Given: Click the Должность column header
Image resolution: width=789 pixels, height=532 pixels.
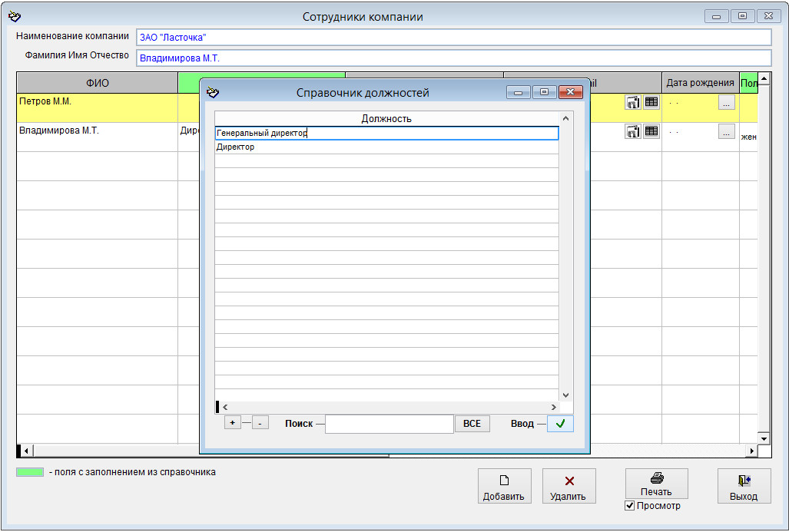Looking at the screenshot, I should tap(386, 119).
